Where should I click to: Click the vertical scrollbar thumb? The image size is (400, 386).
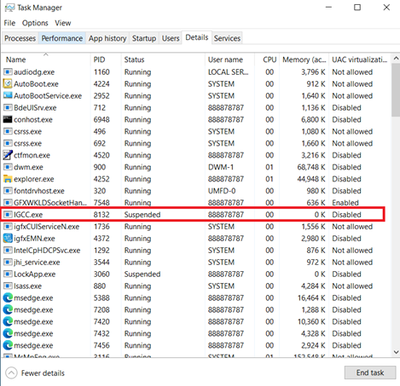click(x=395, y=90)
